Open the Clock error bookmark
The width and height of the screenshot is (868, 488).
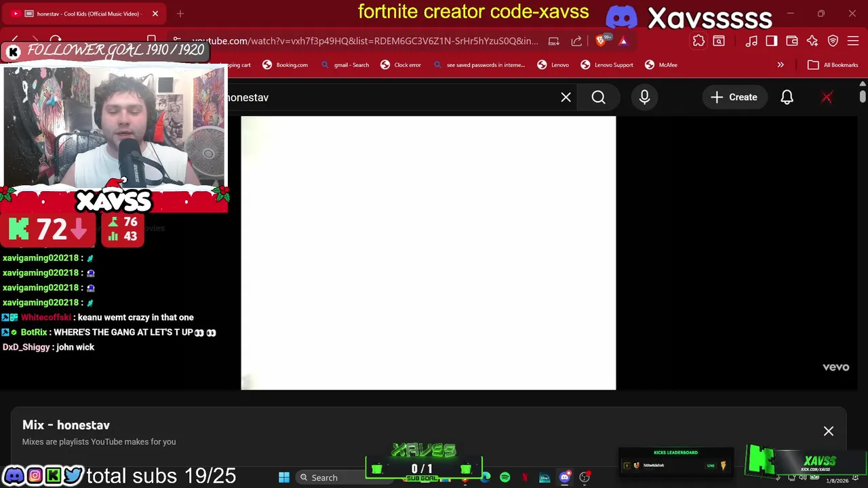[x=401, y=65]
